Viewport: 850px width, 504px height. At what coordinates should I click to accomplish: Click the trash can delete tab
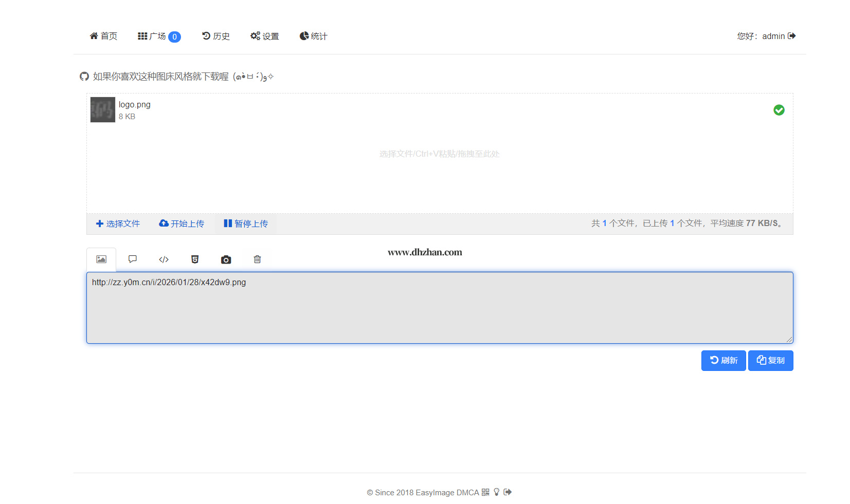click(257, 259)
